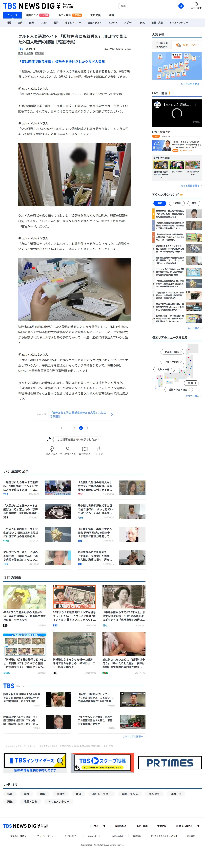This screenshot has width=205, height=868.
Task: Open footer お問い合わせ link
Action: tap(118, 836)
